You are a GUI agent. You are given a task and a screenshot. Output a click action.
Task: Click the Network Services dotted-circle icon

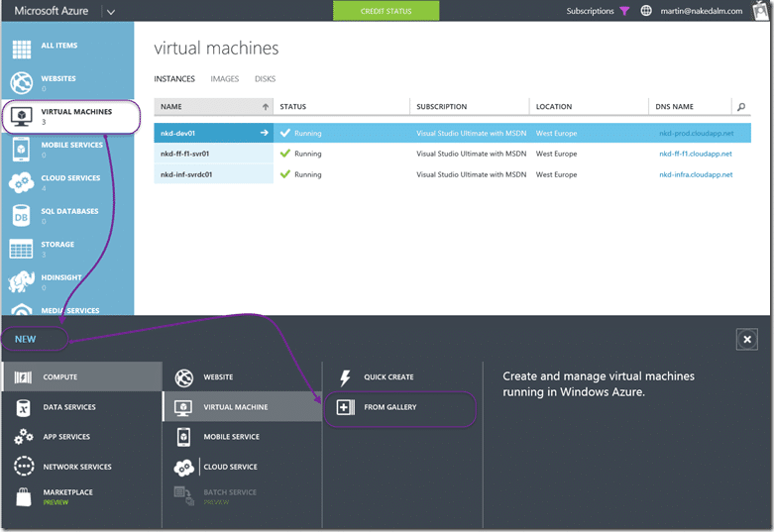[x=24, y=467]
